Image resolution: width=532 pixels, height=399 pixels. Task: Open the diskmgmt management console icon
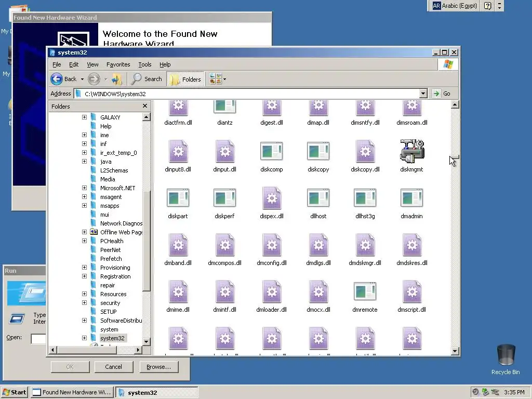(x=411, y=151)
